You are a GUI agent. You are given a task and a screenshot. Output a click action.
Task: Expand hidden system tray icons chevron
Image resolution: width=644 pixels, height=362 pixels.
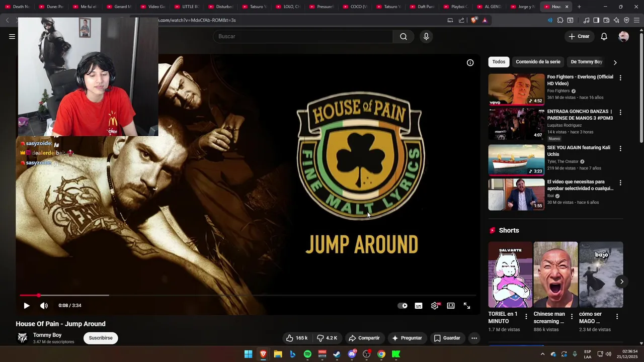[x=542, y=354]
